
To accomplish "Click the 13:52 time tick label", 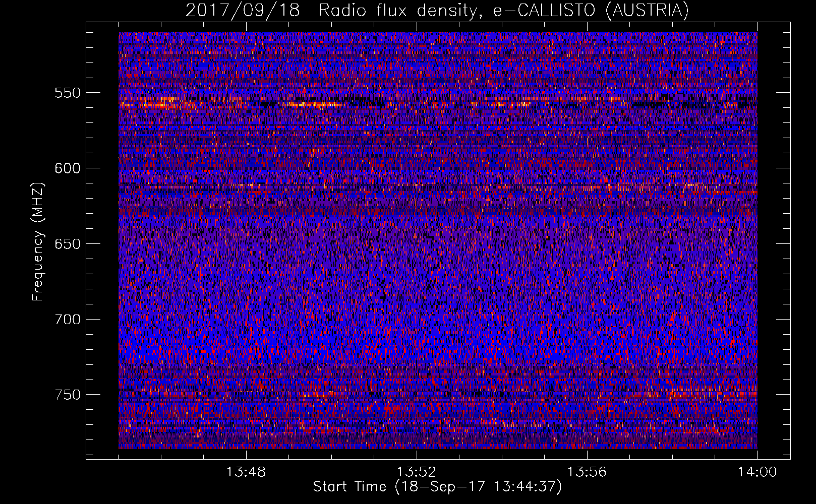I will (x=417, y=472).
